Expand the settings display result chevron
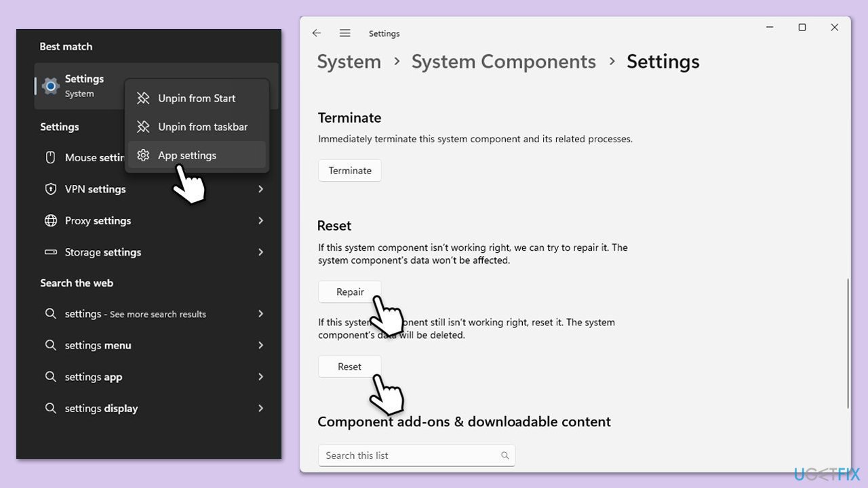This screenshot has height=488, width=868. [260, 408]
